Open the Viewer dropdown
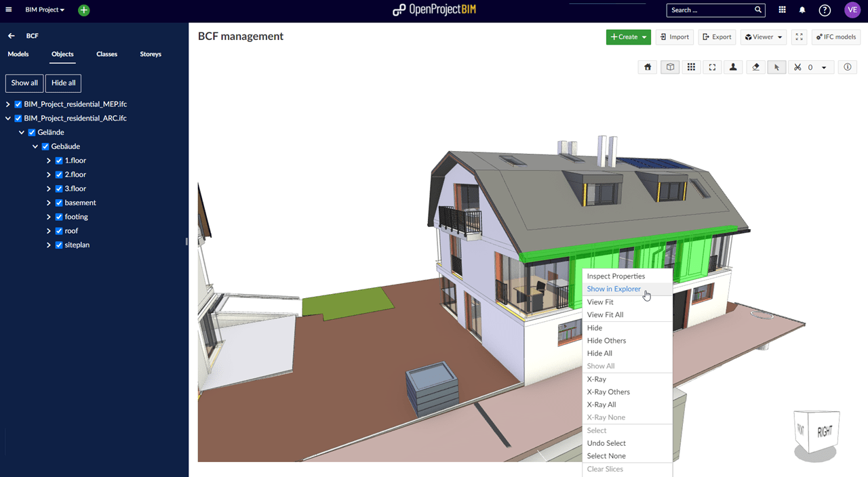868x477 pixels. point(763,37)
